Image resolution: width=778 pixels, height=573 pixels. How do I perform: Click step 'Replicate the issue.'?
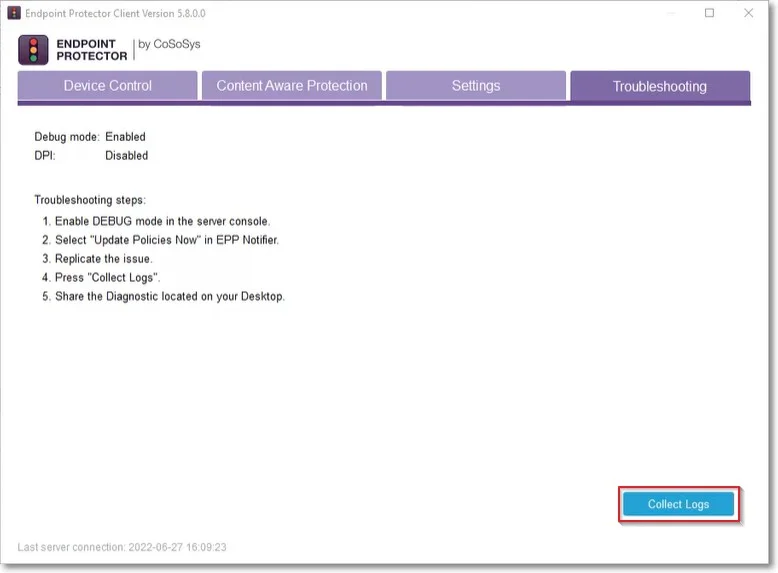(x=104, y=259)
